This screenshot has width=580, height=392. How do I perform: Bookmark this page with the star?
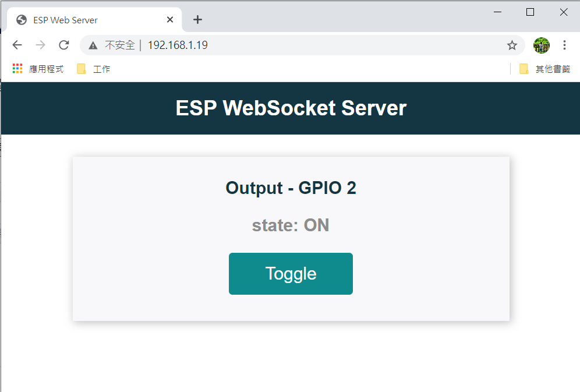512,45
